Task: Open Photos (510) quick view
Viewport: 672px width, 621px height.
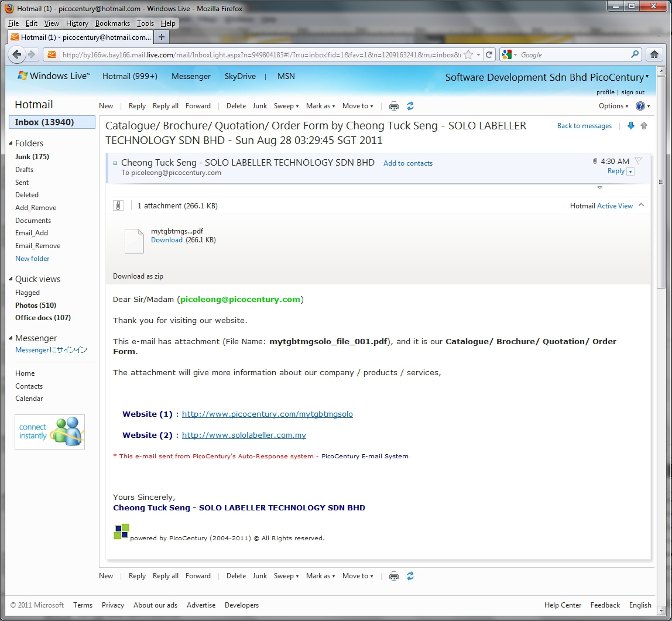Action: click(36, 305)
